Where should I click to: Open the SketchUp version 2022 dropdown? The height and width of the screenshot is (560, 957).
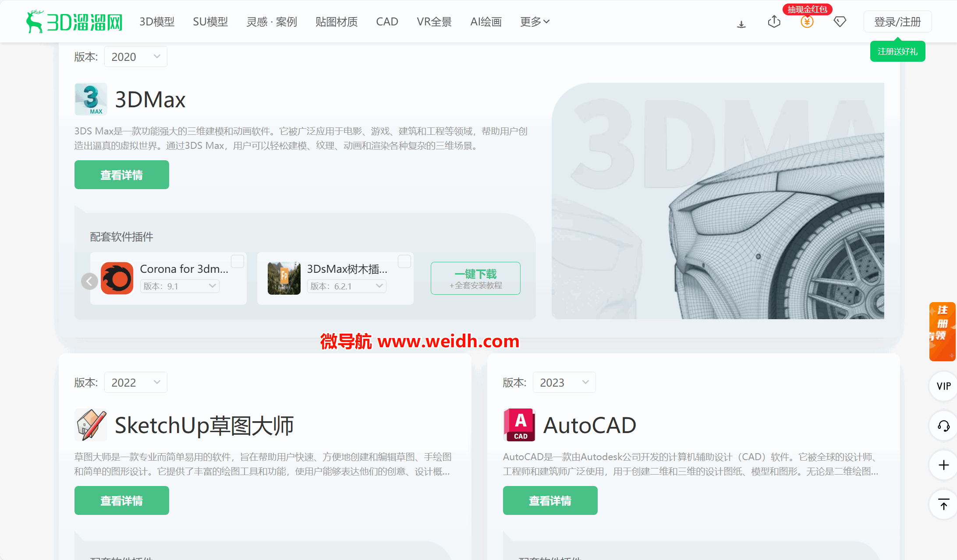136,383
